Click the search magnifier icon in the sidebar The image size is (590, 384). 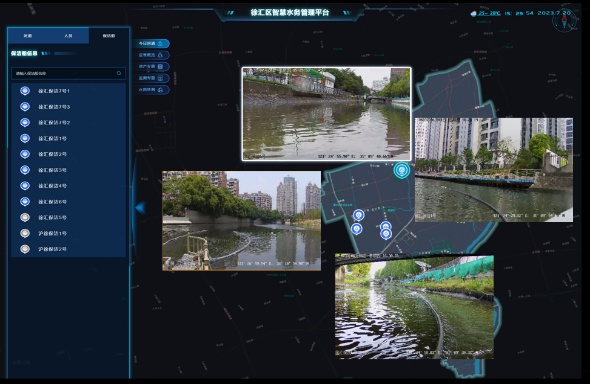[x=119, y=73]
